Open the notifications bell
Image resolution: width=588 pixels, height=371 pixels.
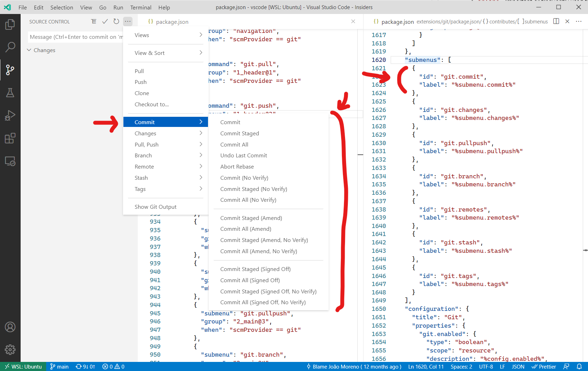(x=580, y=366)
